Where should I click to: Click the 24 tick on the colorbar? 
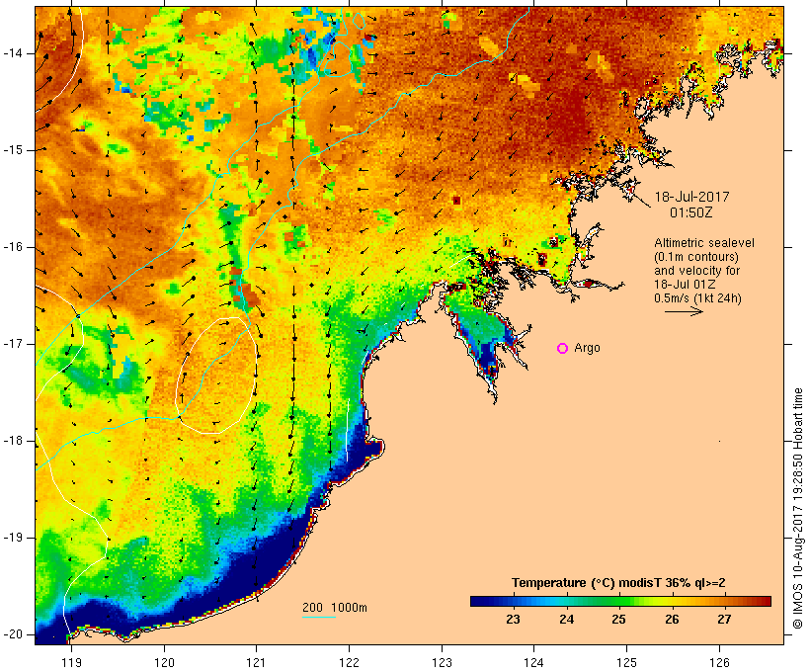566,620
